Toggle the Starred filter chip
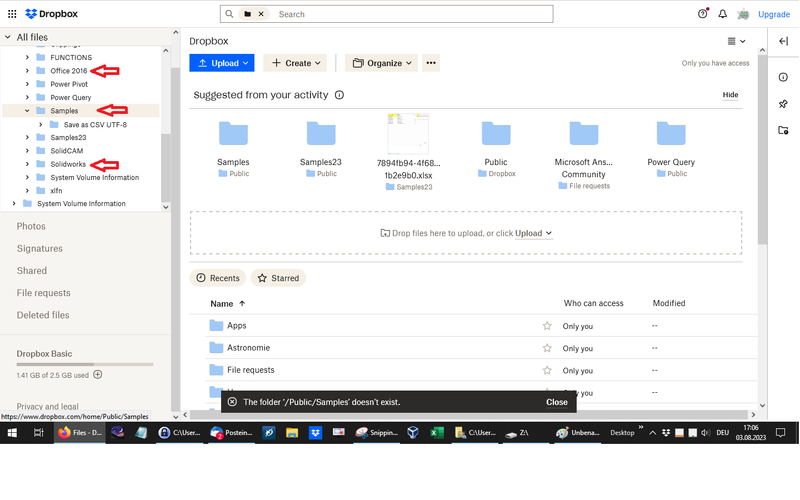Viewport: 800px width, 500px height. point(278,278)
